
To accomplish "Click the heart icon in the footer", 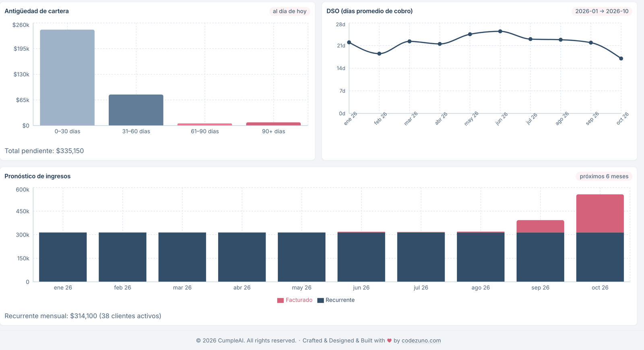I will click(389, 340).
